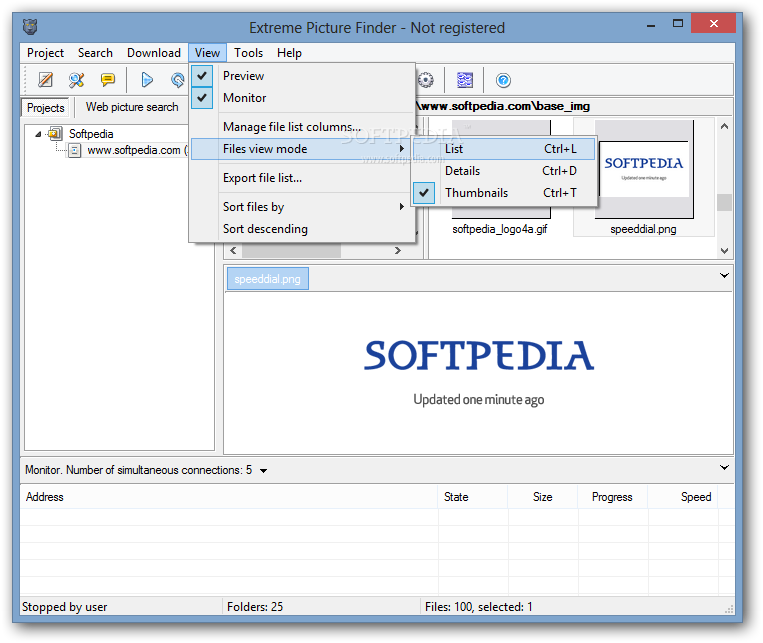Expand the Files view mode submenu arrow

402,148
